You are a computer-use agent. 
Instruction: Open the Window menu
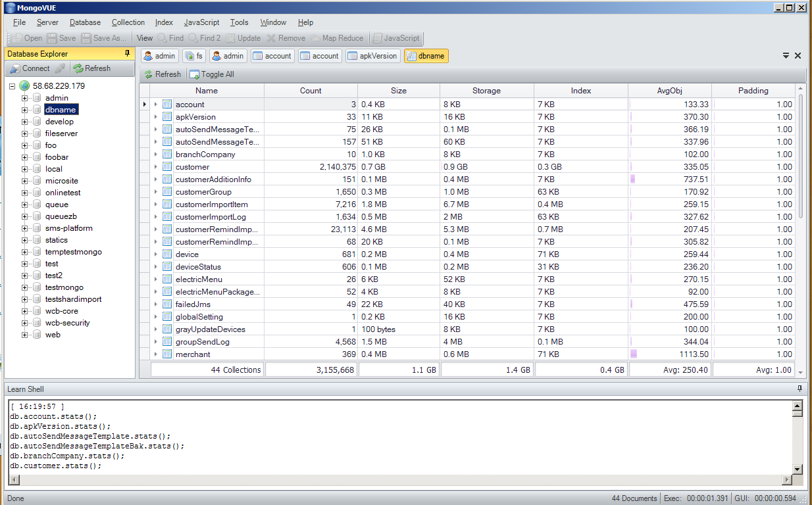(x=273, y=22)
